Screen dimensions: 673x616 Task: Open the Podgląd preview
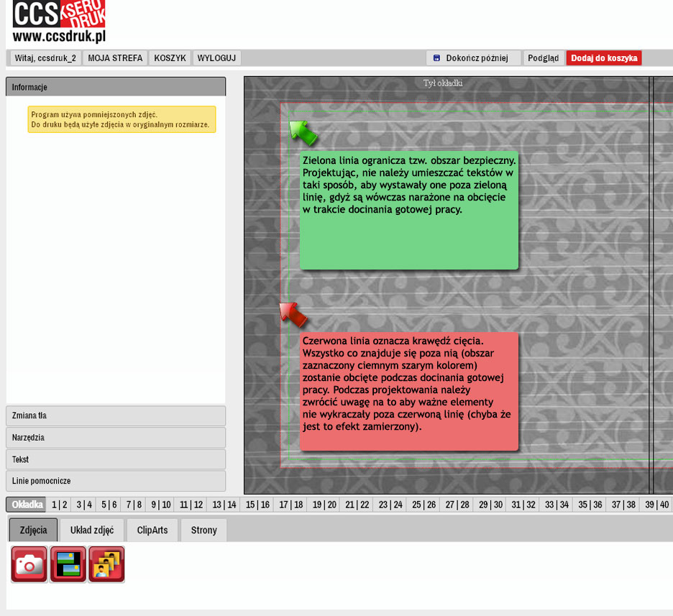(543, 58)
